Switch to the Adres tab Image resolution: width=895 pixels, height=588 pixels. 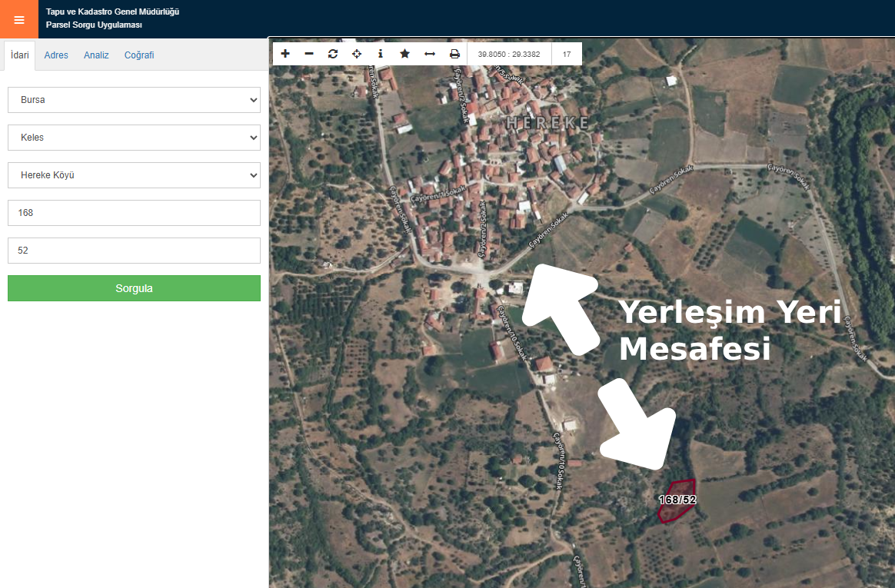56,55
